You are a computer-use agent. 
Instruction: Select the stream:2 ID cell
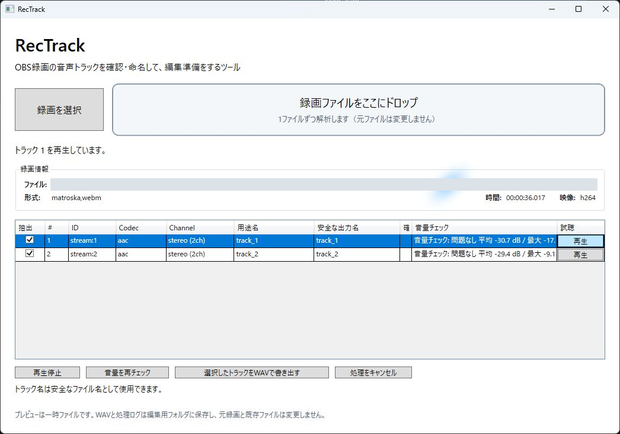point(92,254)
